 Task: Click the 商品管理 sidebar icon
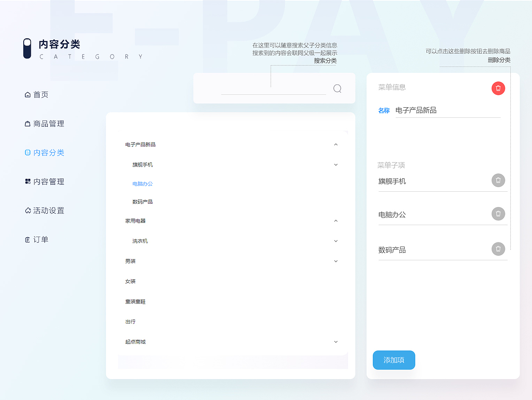click(x=27, y=123)
